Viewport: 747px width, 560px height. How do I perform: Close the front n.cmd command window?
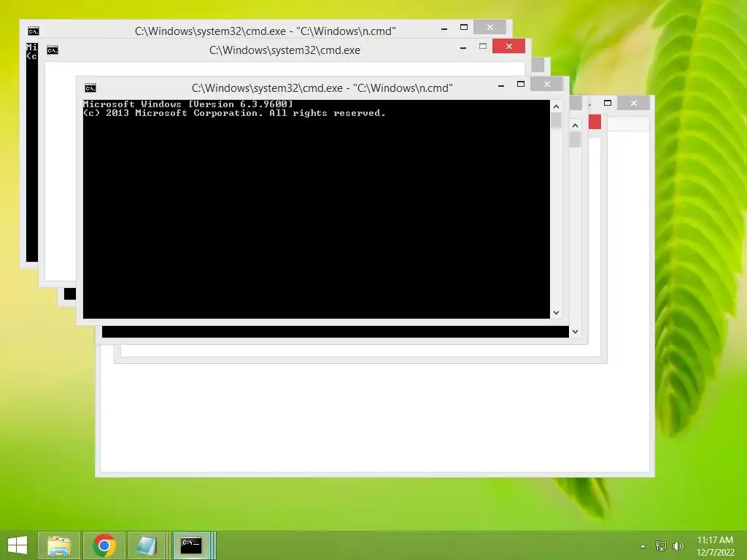click(547, 85)
